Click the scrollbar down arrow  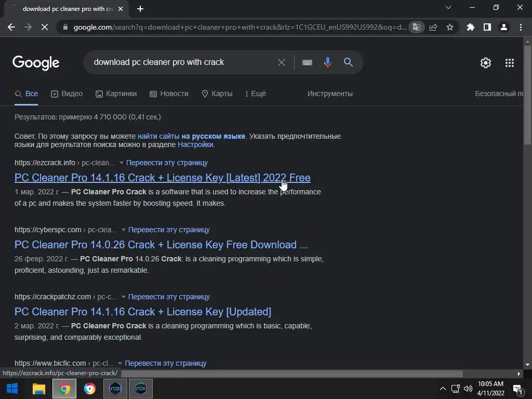pyautogui.click(x=527, y=365)
